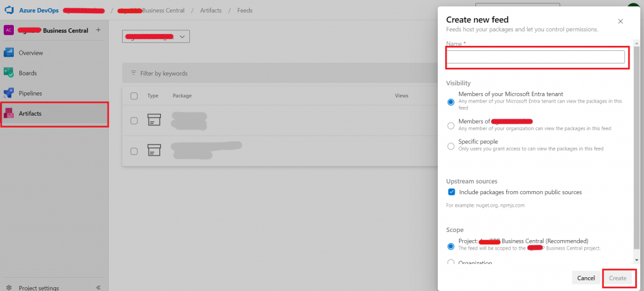Toggle the select-all packages checkbox
The height and width of the screenshot is (291, 644).
134,96
